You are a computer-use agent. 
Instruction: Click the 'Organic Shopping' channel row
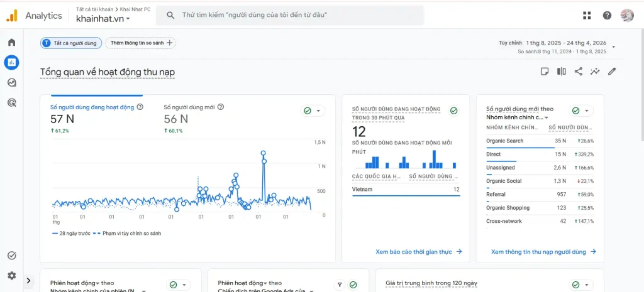[x=540, y=208]
